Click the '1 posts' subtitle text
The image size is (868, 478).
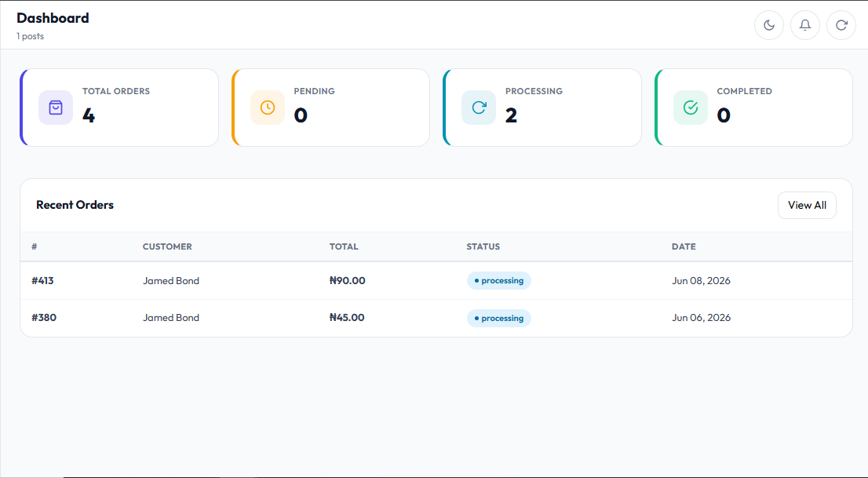[x=30, y=36]
